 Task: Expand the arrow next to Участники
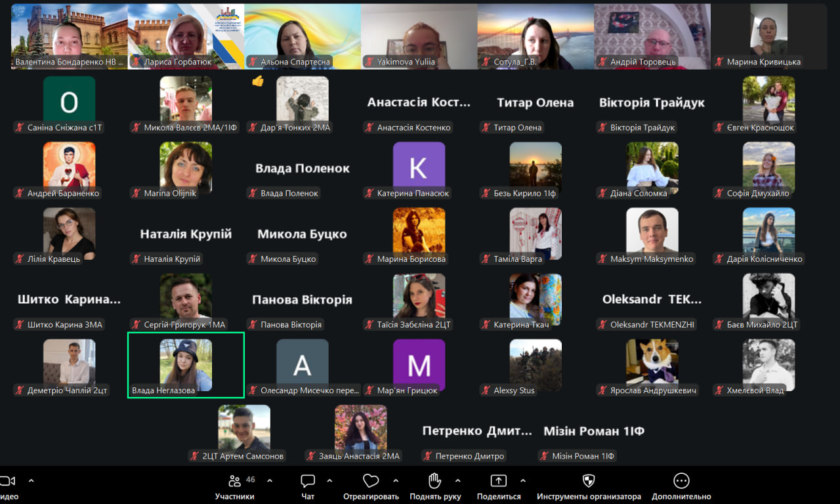click(x=270, y=480)
